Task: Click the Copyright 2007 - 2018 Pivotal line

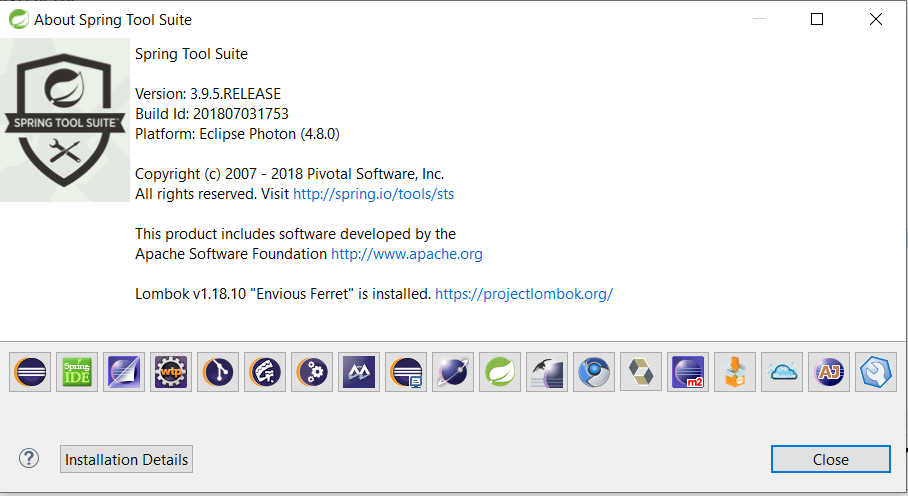Action: tap(290, 174)
